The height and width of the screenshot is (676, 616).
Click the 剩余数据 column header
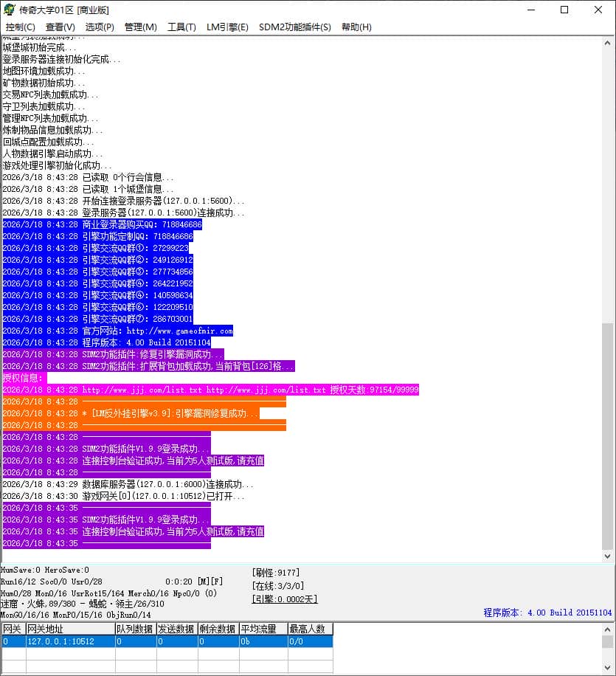click(x=218, y=629)
